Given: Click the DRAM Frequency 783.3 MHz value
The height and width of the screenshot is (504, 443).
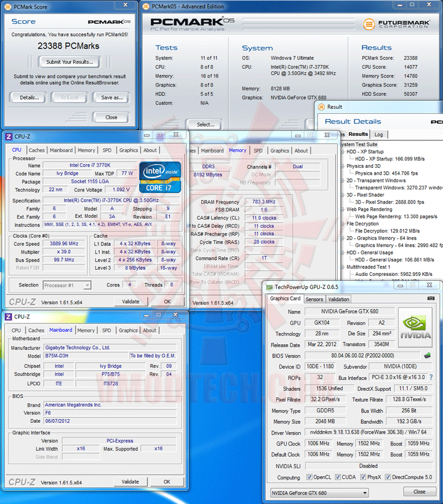Looking at the screenshot, I should click(x=264, y=202).
